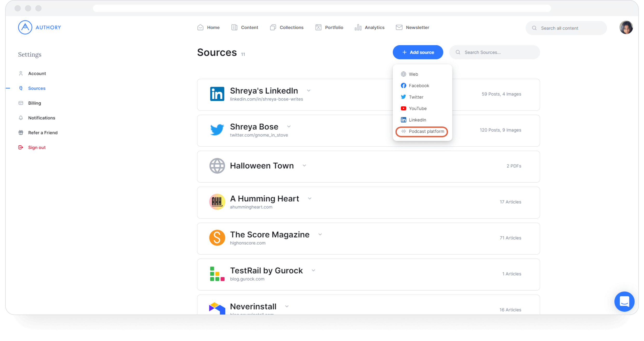Viewport: 644px width, 341px height.
Task: Expand Shreya Bose source chevron
Action: (x=289, y=127)
